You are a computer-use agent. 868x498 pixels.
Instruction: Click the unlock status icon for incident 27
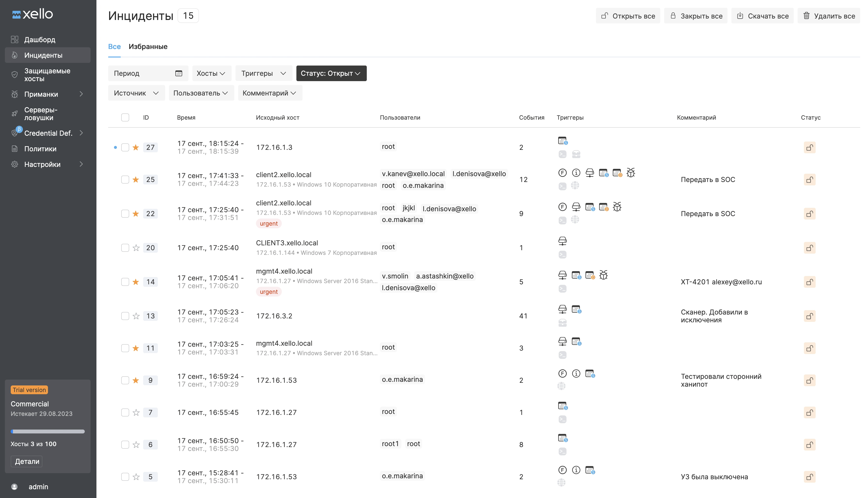[x=809, y=147]
